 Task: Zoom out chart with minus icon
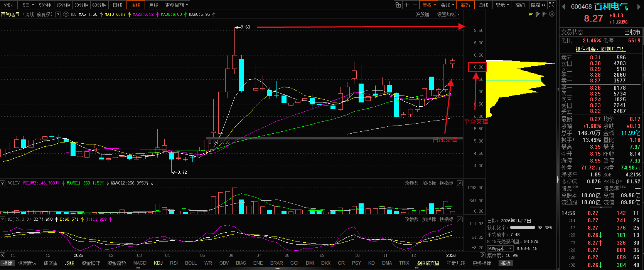pos(415,5)
